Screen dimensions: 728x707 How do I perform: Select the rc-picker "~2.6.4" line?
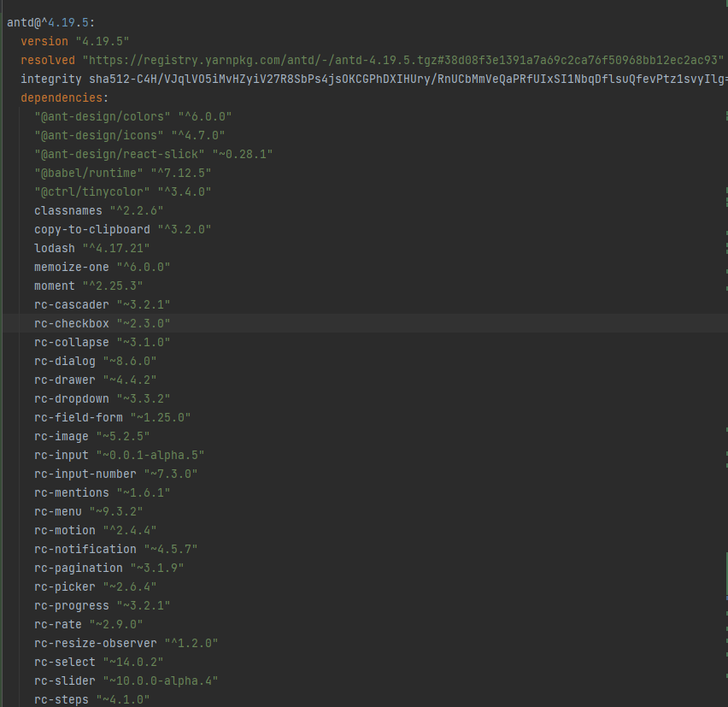click(x=95, y=586)
